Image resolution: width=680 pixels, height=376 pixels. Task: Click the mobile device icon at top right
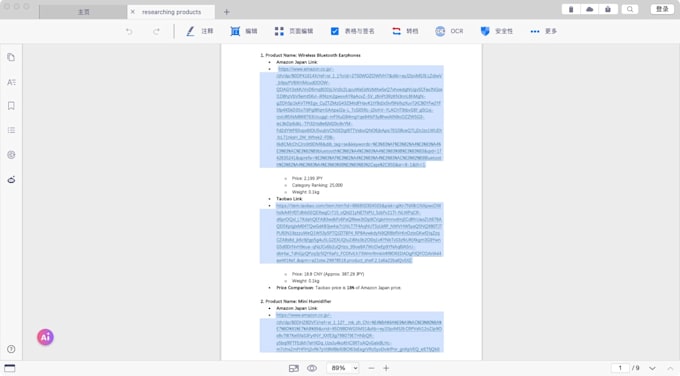coord(571,9)
